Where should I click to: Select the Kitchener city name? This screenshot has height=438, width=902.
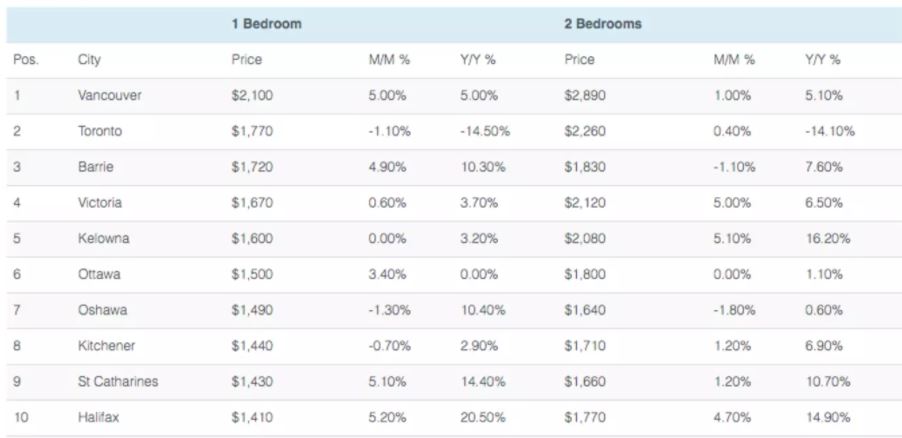(106, 346)
